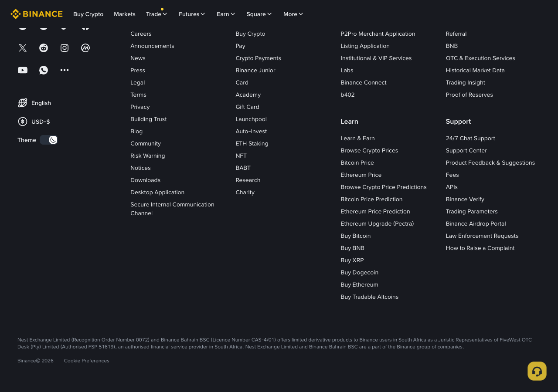Show more social channels via three-dots icon
Viewport: 558px width, 392px height.
click(x=65, y=70)
